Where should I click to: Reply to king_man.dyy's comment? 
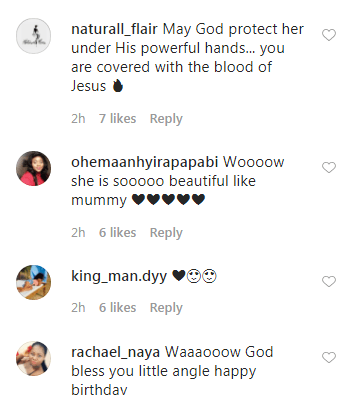click(166, 308)
